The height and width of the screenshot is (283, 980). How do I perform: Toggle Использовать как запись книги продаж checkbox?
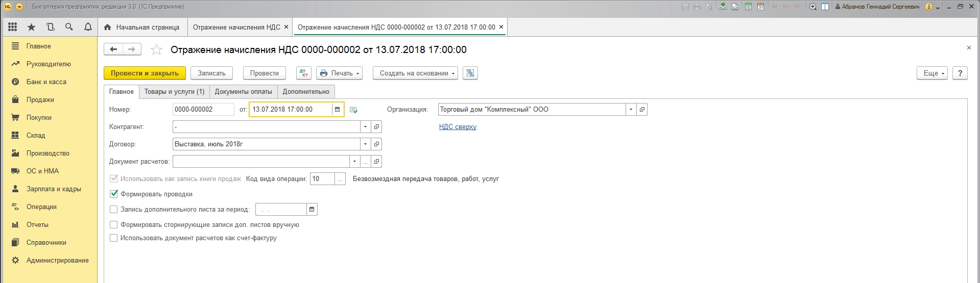114,178
